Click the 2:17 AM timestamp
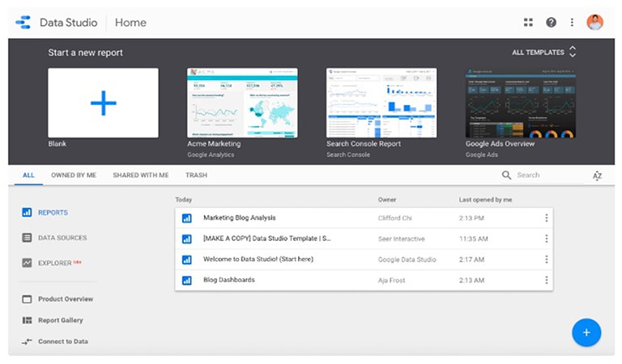The image size is (622, 364). point(471,260)
